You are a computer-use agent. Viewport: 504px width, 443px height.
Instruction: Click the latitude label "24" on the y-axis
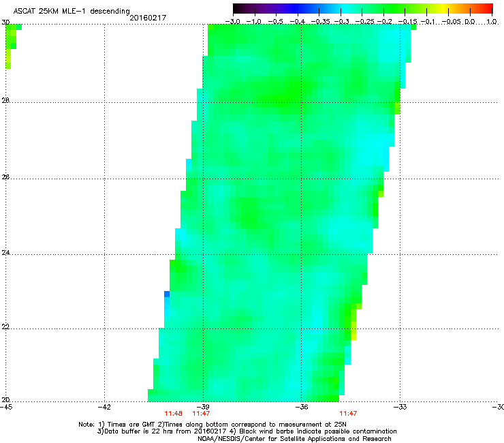(5, 253)
